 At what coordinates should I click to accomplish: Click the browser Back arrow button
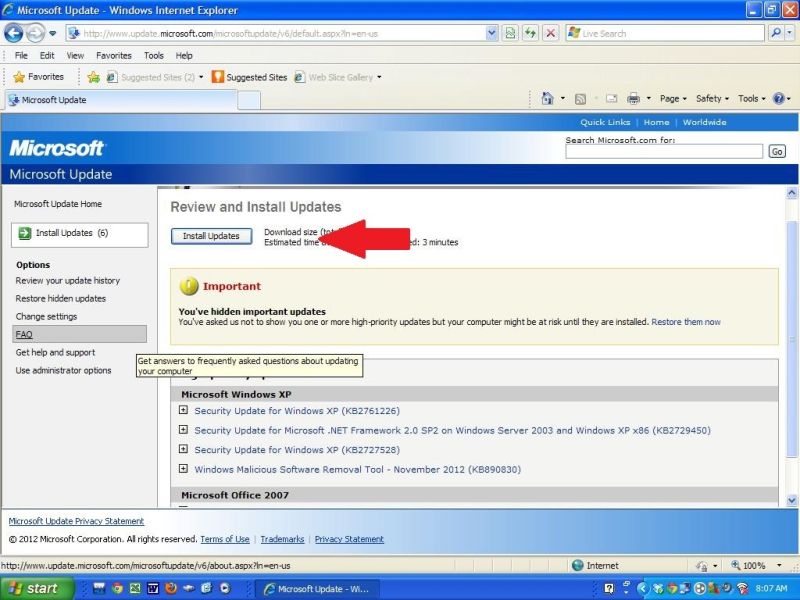[x=13, y=34]
